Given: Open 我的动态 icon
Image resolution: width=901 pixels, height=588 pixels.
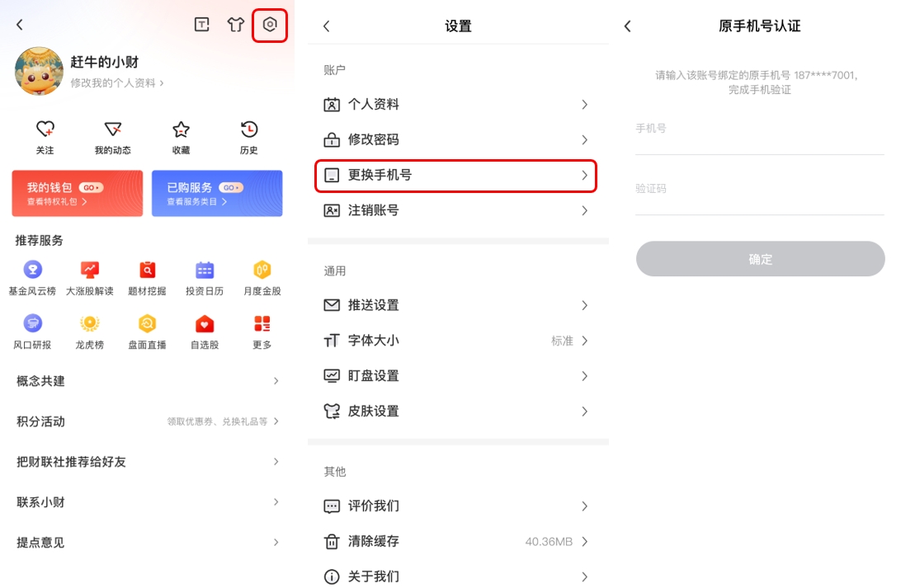Looking at the screenshot, I should click(x=113, y=129).
